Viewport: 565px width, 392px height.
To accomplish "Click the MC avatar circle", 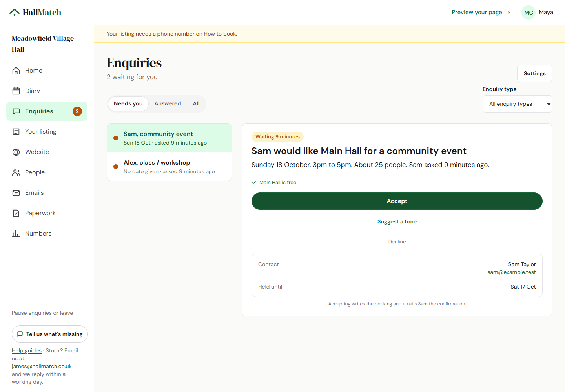I will point(529,13).
